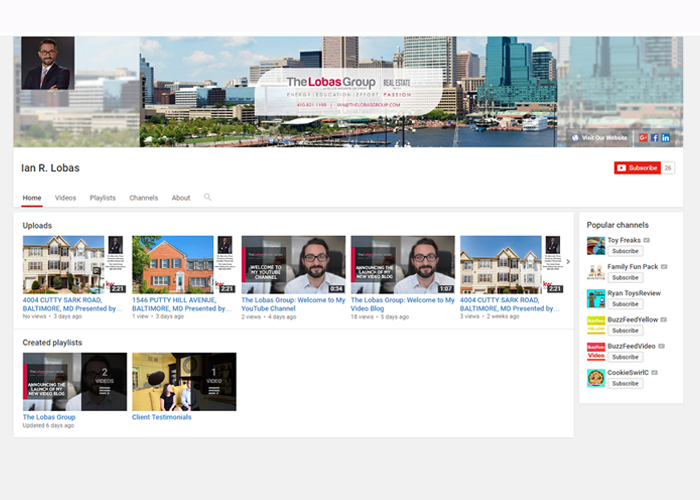
Task: Open Client Testimonials playlist title link
Action: (162, 417)
